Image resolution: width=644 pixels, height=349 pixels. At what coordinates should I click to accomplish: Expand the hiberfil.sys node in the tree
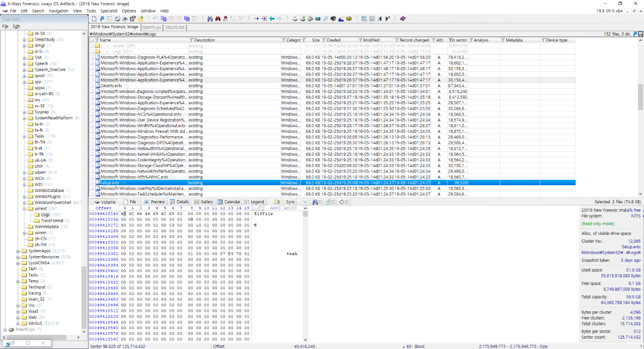click(x=6, y=330)
